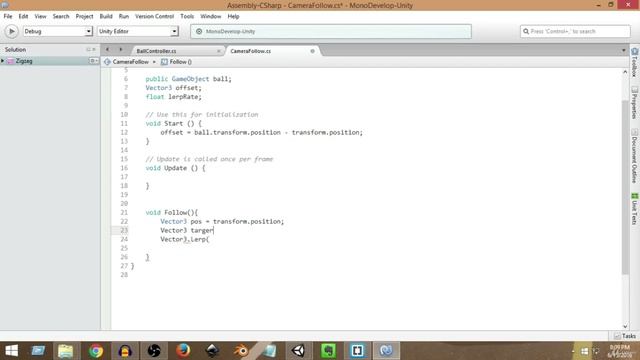Open File Explorer from the taskbar
The height and width of the screenshot is (360, 640).
66,351
